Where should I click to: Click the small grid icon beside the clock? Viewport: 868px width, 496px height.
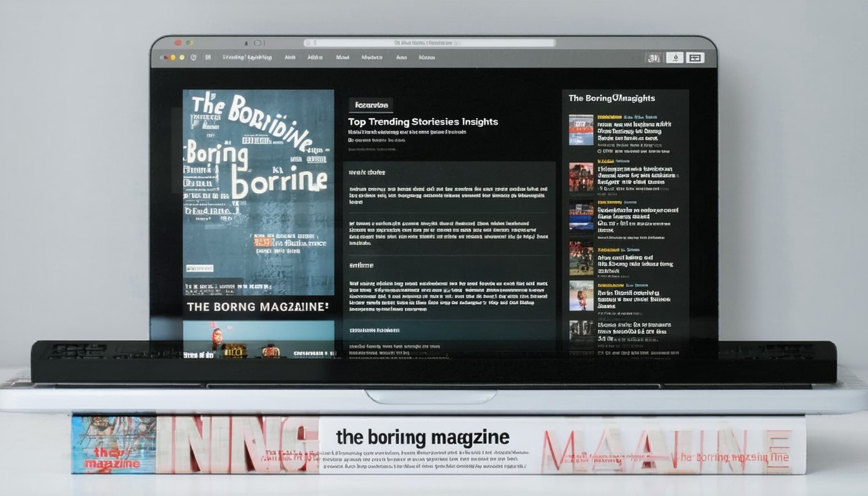pyautogui.click(x=208, y=57)
